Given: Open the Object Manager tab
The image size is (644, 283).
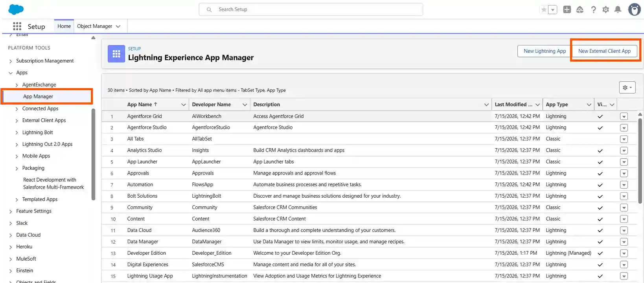Looking at the screenshot, I should tap(95, 26).
